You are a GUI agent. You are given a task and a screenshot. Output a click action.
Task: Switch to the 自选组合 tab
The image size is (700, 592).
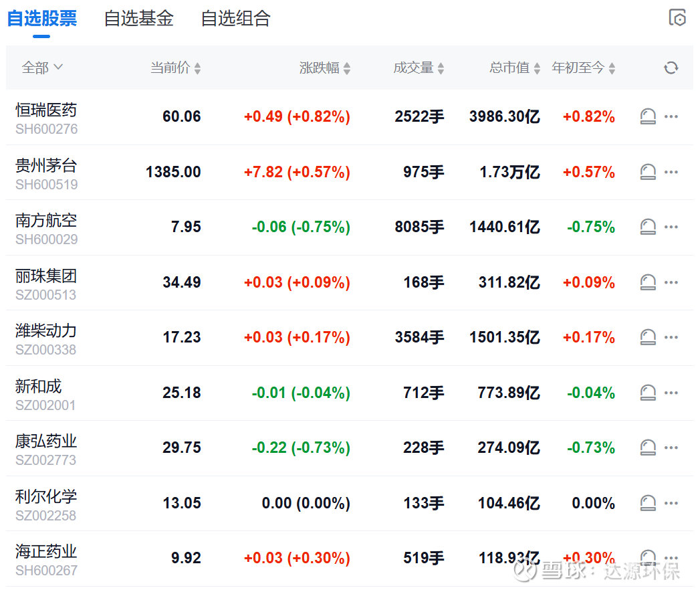(236, 18)
